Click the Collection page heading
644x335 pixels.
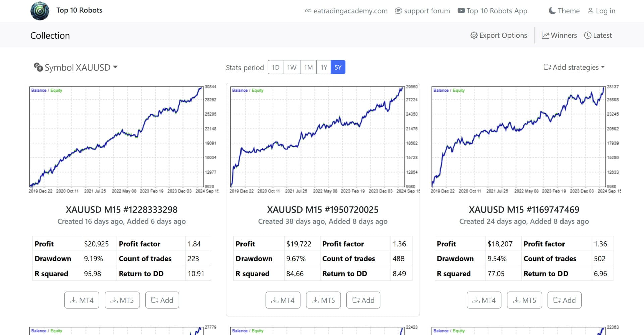point(50,35)
